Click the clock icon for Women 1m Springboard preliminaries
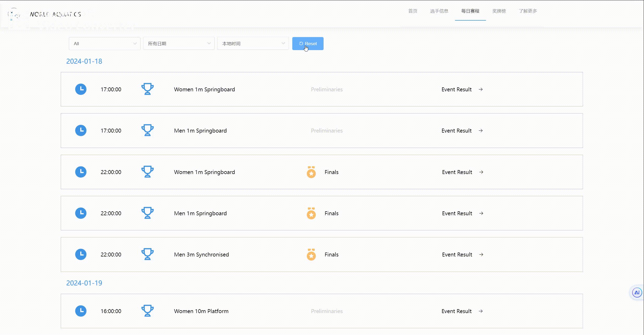This screenshot has height=335, width=644. point(81,89)
